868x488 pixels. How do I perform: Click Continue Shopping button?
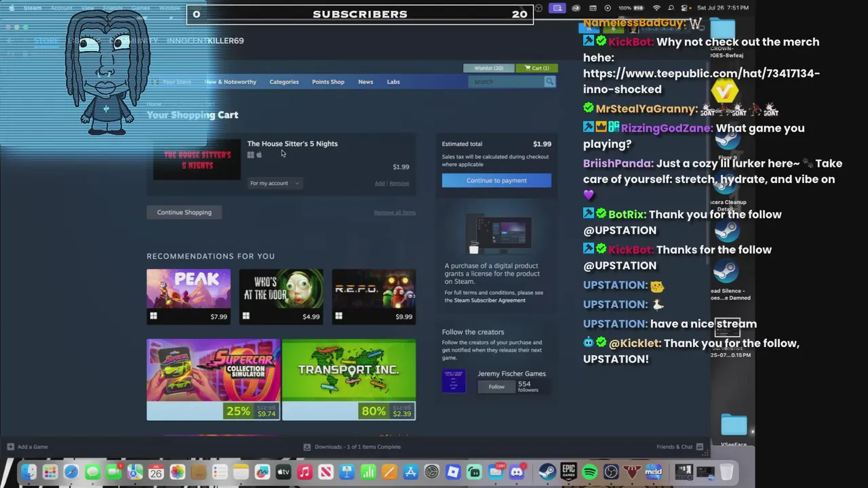pyautogui.click(x=184, y=212)
